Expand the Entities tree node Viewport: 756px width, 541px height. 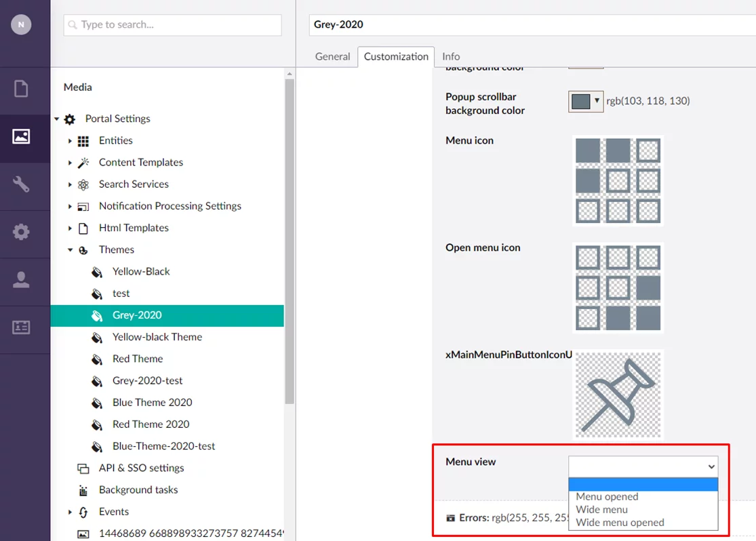70,141
